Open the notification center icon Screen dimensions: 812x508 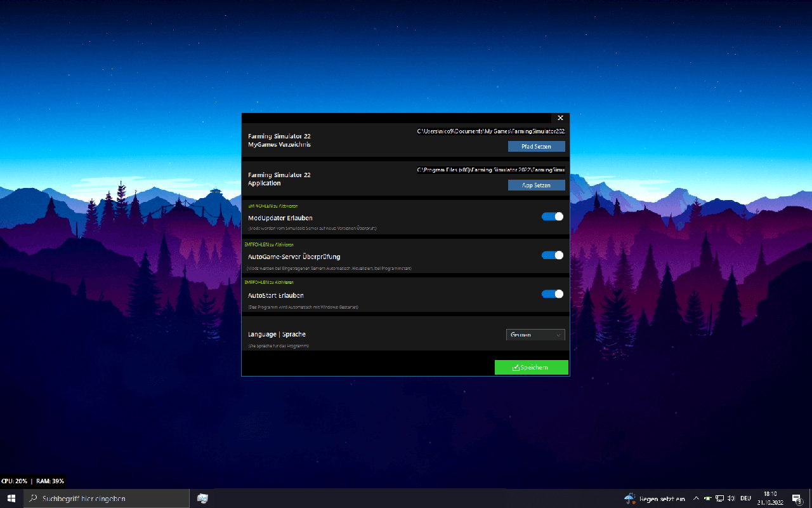797,498
